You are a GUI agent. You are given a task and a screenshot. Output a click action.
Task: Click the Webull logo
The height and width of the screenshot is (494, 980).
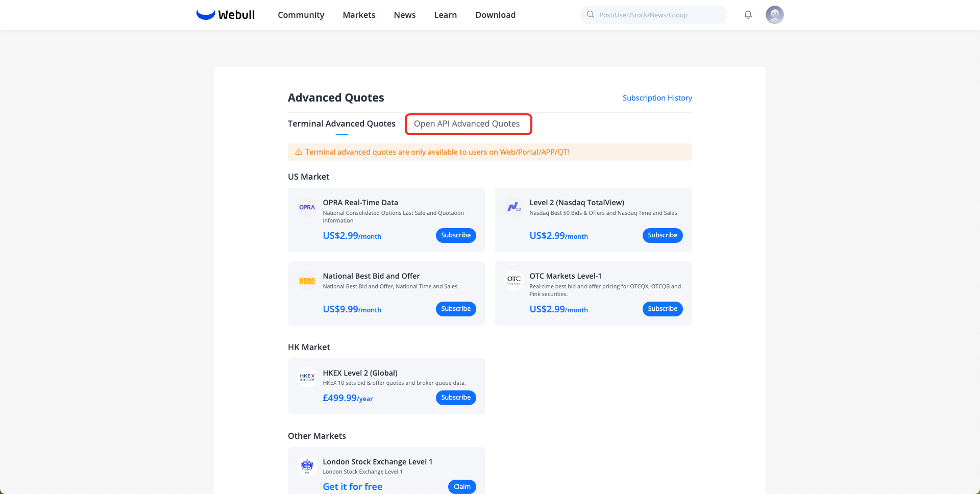point(226,15)
